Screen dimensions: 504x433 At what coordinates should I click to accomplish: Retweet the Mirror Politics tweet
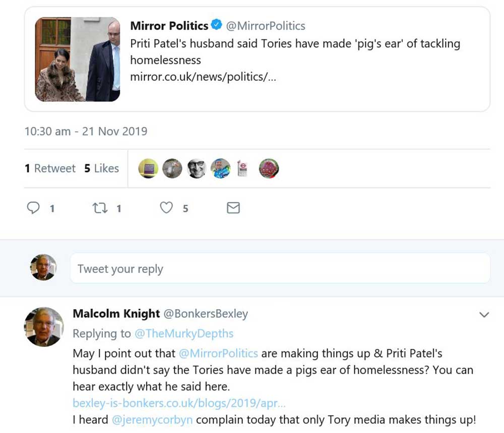click(x=99, y=207)
